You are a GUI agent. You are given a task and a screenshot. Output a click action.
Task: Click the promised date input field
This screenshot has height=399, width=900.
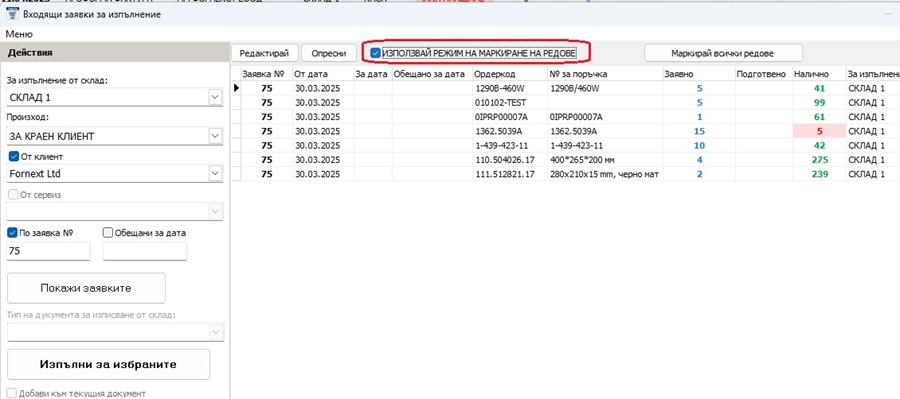[x=145, y=251]
